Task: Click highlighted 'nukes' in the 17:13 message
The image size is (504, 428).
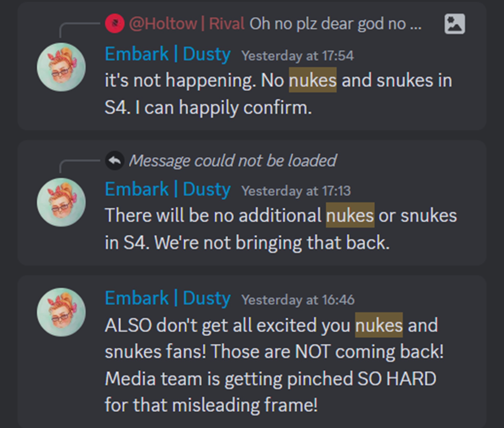Action: (350, 215)
